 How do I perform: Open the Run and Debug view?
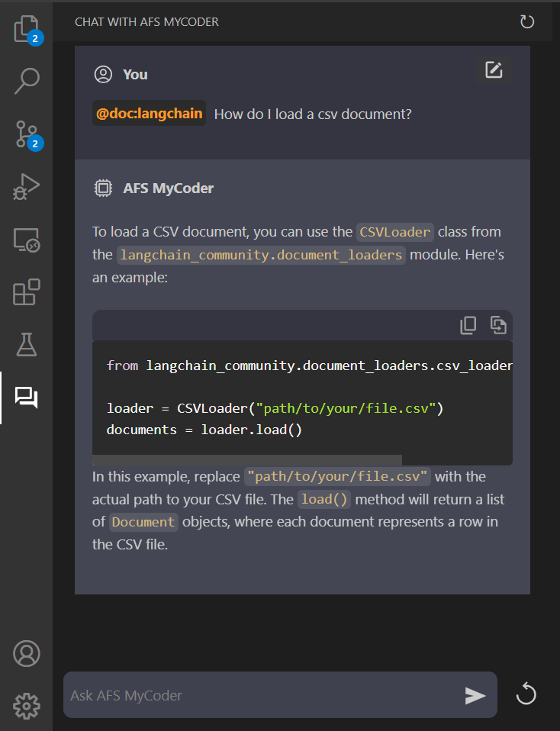(27, 186)
